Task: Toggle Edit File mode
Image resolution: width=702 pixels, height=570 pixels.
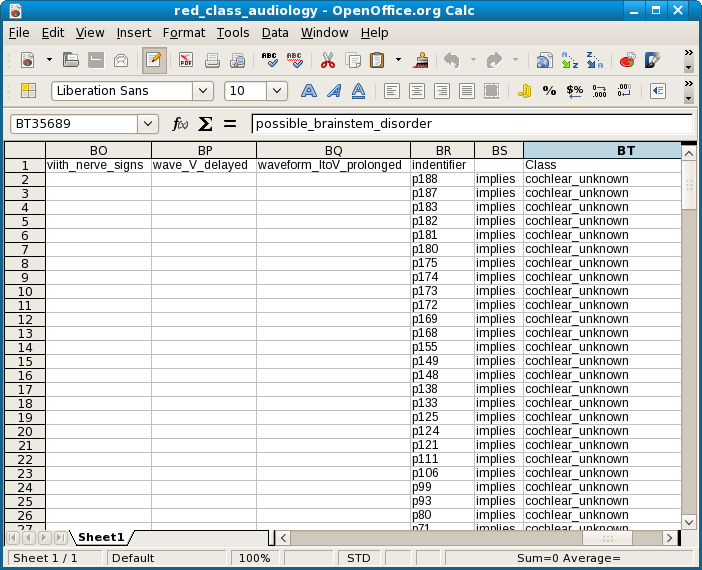Action: point(153,60)
